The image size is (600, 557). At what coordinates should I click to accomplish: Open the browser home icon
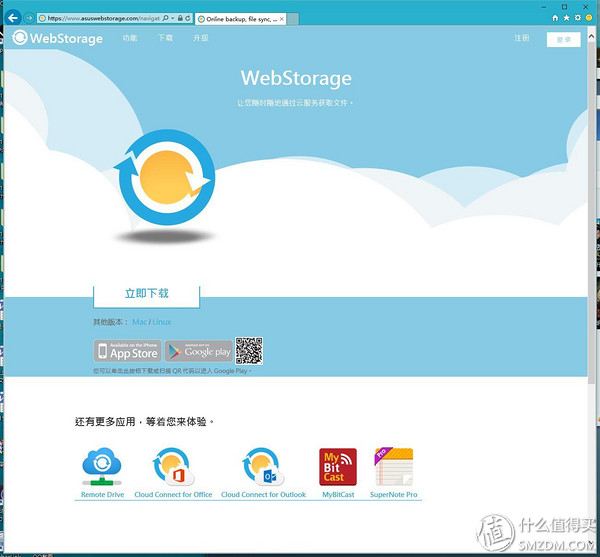coord(555,18)
